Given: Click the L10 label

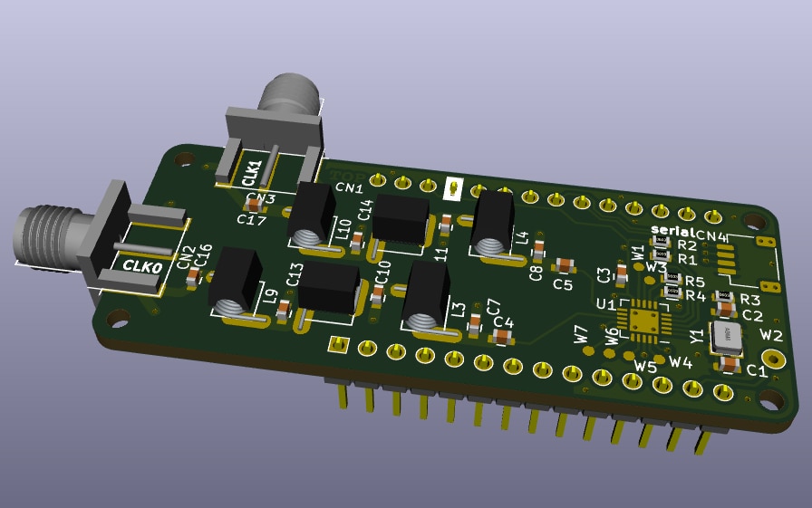Looking at the screenshot, I should click(x=343, y=230).
